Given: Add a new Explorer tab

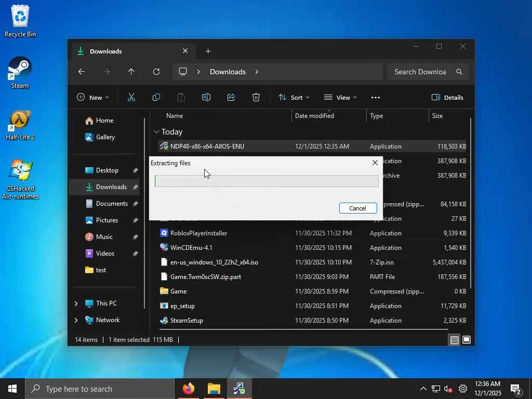Looking at the screenshot, I should click(x=208, y=51).
